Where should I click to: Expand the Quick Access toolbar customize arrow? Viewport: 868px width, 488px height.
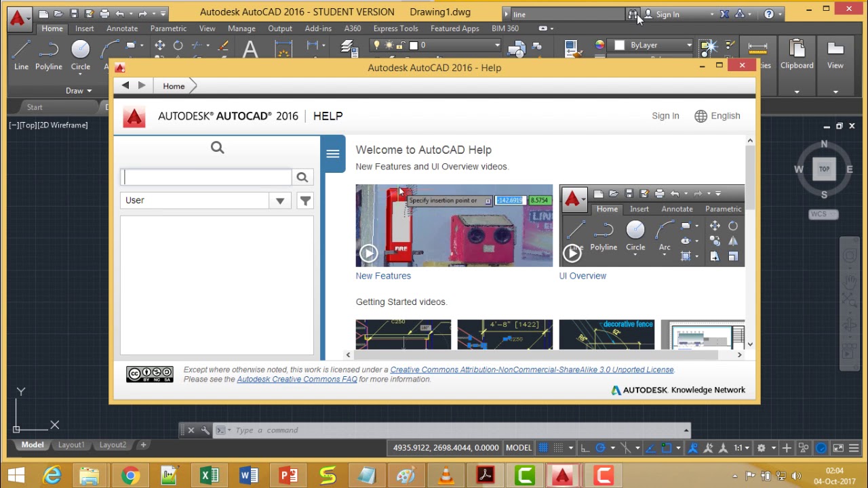(163, 14)
